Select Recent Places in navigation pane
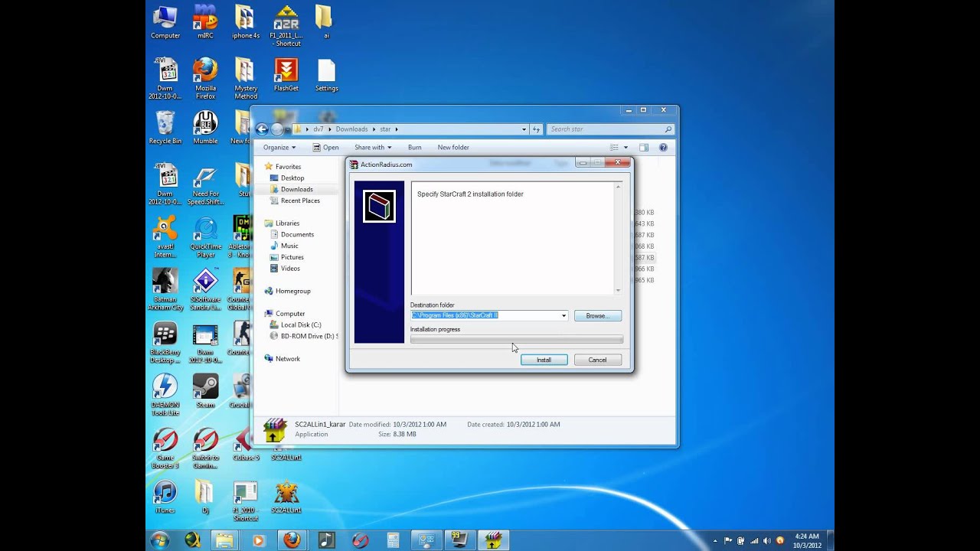The image size is (980, 551). click(x=300, y=201)
